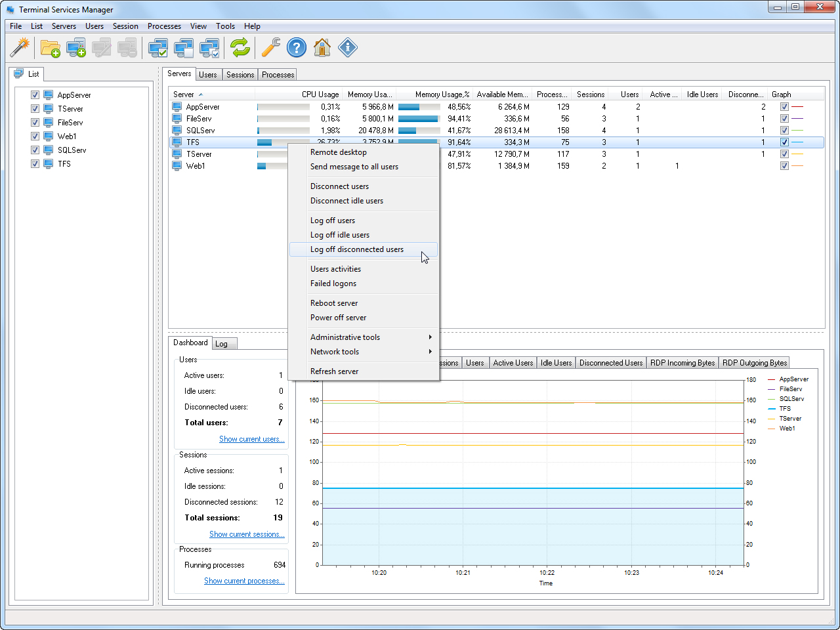Click FileServ memory usage percentage bar
The image size is (840, 630).
[x=418, y=119]
